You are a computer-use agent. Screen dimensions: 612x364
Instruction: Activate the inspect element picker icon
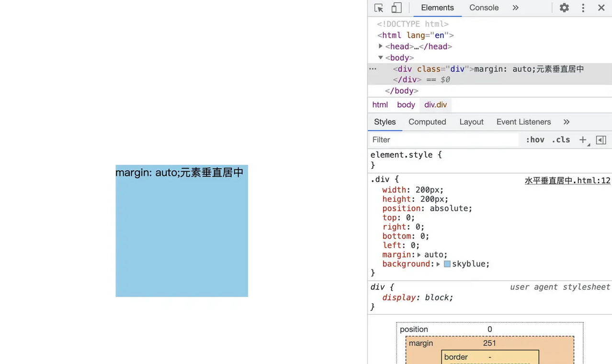click(x=379, y=8)
